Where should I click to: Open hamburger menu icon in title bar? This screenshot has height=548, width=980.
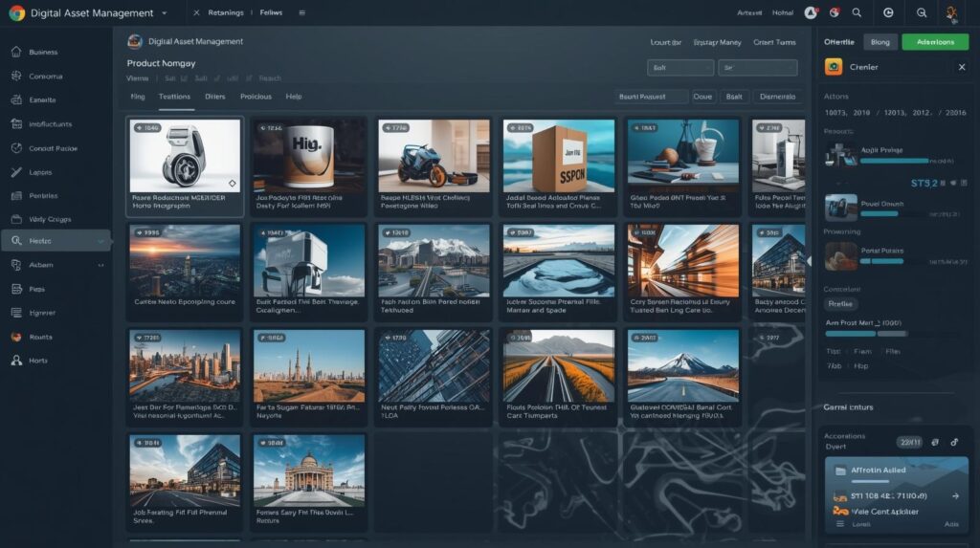[x=301, y=12]
